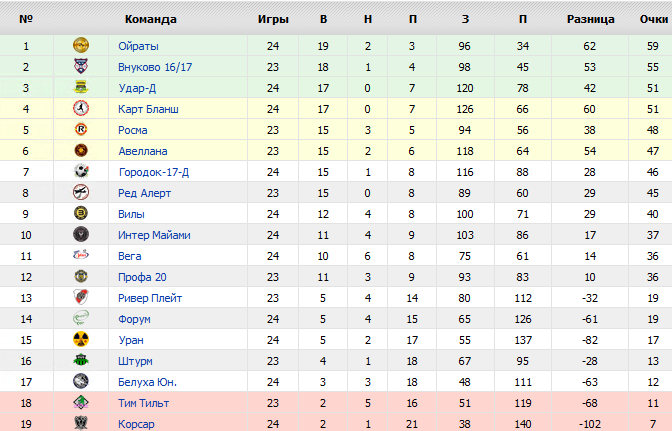
Task: Open the Тим Тильт team link
Action: tap(144, 403)
